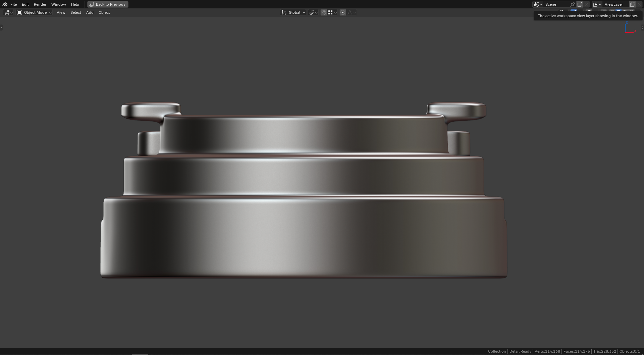Click the Verts:114,168 status text

click(x=547, y=351)
